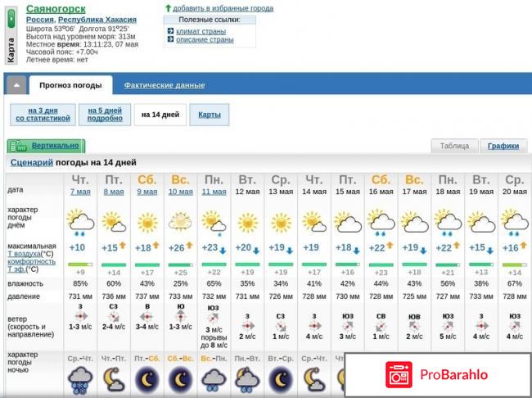Click СЗ wind compass icon for 8 мая
532x398 pixels.
pos(114,317)
